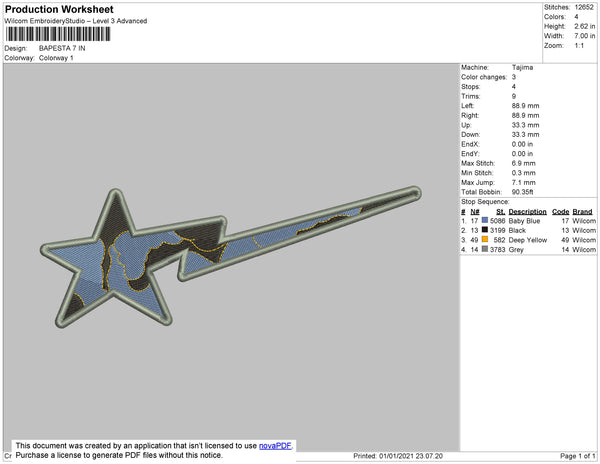Click the Deep Yellow color swatch
This screenshot has height=464, width=600.
pyautogui.click(x=485, y=239)
